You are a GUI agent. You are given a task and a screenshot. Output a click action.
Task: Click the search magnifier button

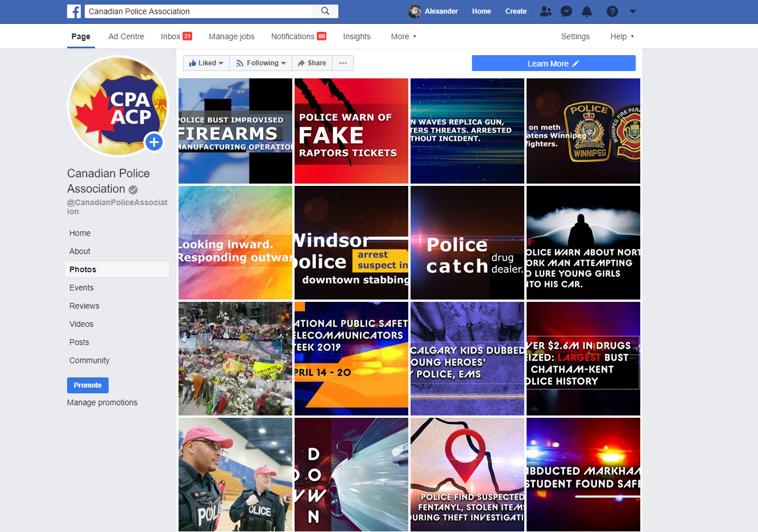pos(325,11)
